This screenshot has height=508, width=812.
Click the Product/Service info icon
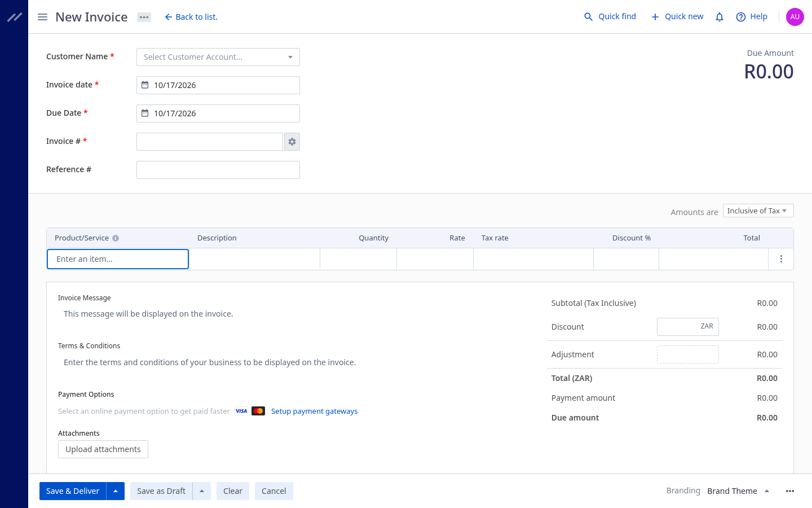click(116, 238)
